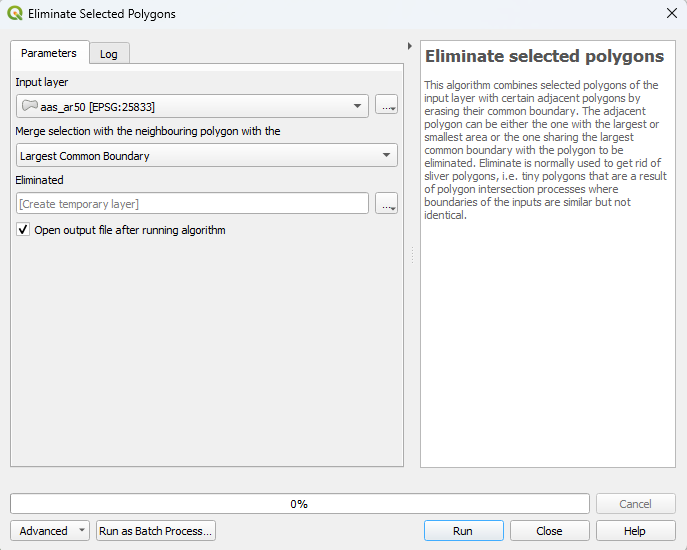Click Run as Batch Process
The width and height of the screenshot is (687, 550).
click(x=156, y=531)
